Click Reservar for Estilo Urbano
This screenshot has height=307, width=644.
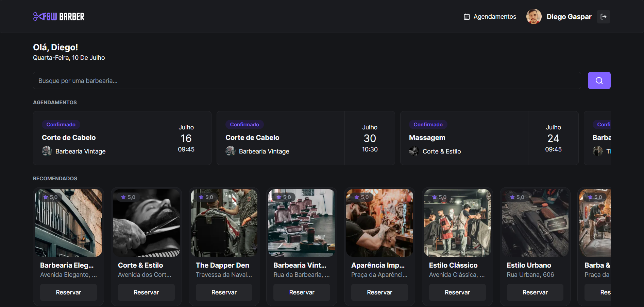click(535, 292)
